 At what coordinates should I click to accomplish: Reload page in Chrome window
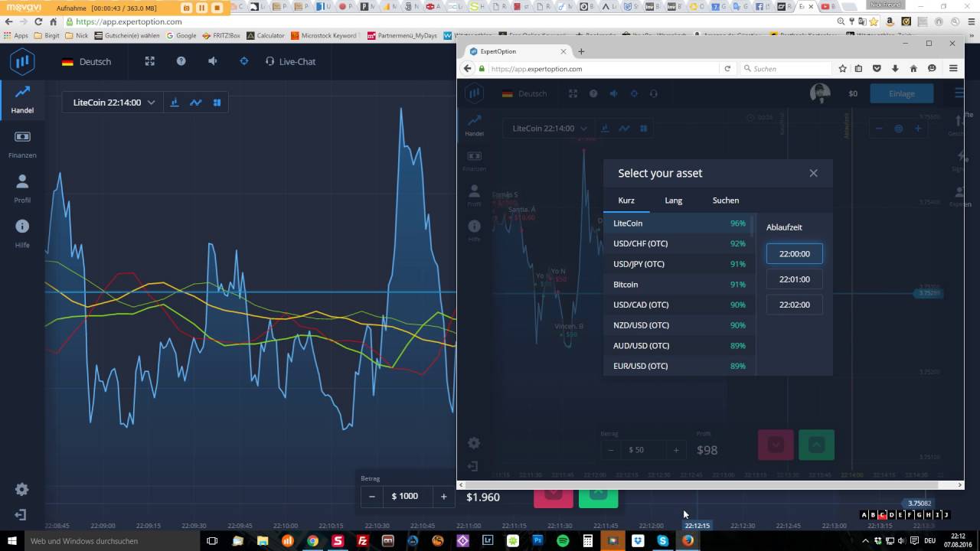(38, 21)
